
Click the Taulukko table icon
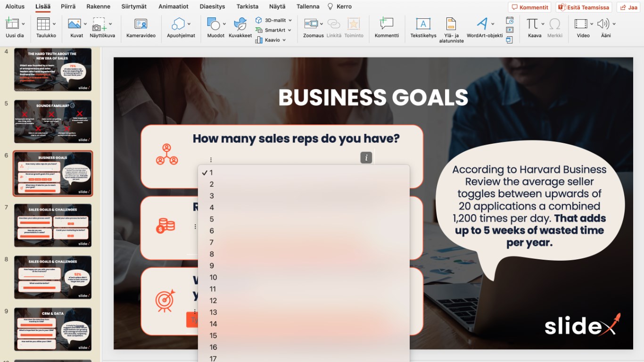[x=43, y=24]
